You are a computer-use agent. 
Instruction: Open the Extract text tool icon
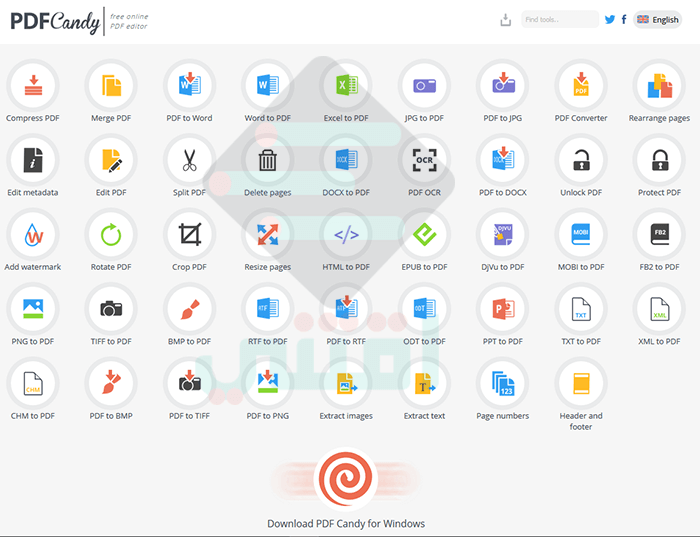click(x=425, y=383)
